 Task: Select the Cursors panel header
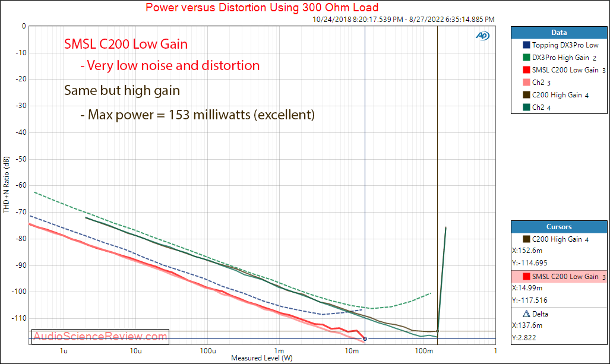[x=559, y=227]
